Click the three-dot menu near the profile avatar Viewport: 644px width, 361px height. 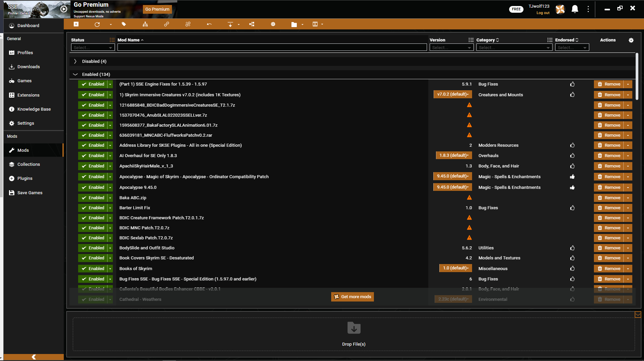click(588, 9)
